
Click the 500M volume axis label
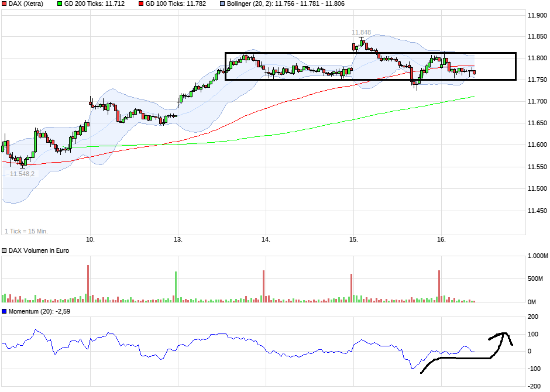pos(535,279)
